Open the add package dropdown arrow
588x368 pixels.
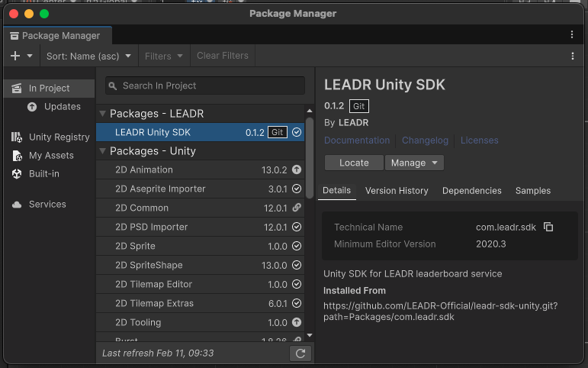[30, 56]
